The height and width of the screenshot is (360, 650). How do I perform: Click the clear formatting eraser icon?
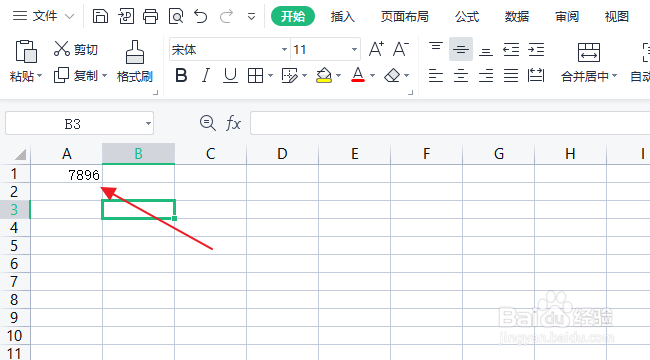click(392, 75)
